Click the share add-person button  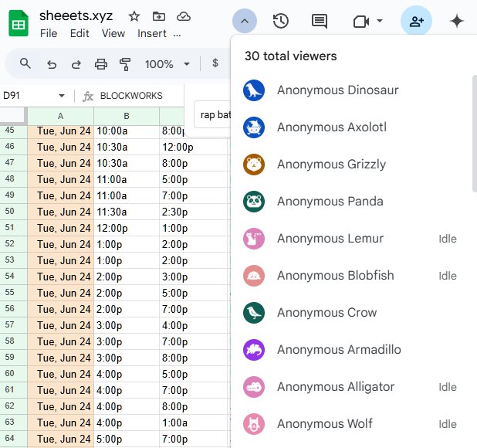click(x=416, y=21)
